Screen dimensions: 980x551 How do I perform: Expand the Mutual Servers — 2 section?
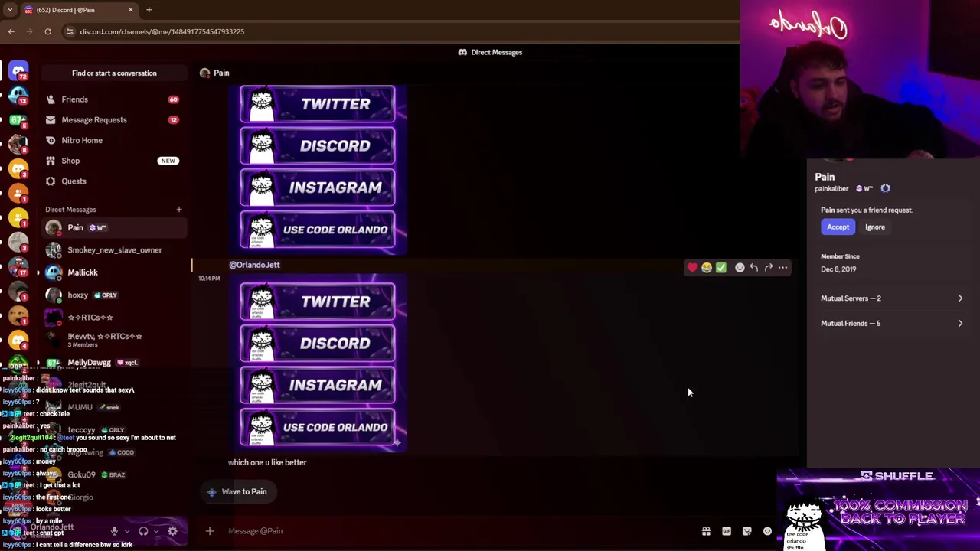(x=892, y=298)
